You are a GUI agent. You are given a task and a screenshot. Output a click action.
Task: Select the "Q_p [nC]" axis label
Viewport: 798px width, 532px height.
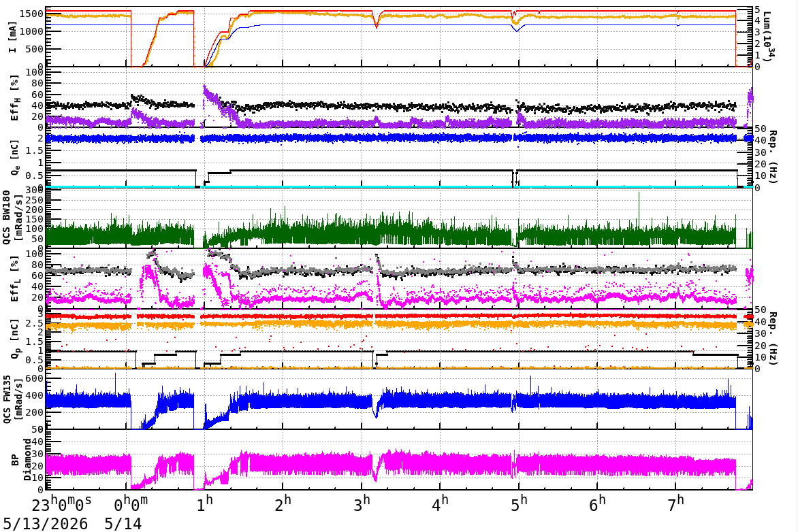pos(14,339)
